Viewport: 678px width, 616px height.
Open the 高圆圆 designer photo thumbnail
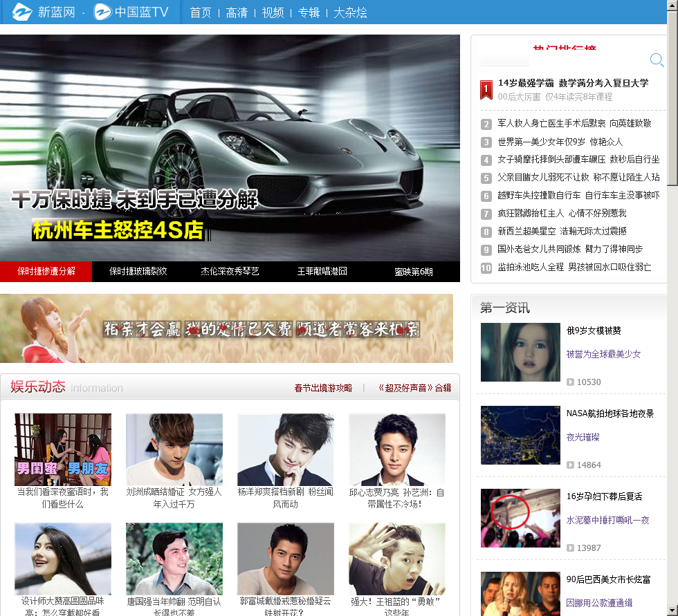[x=63, y=559]
